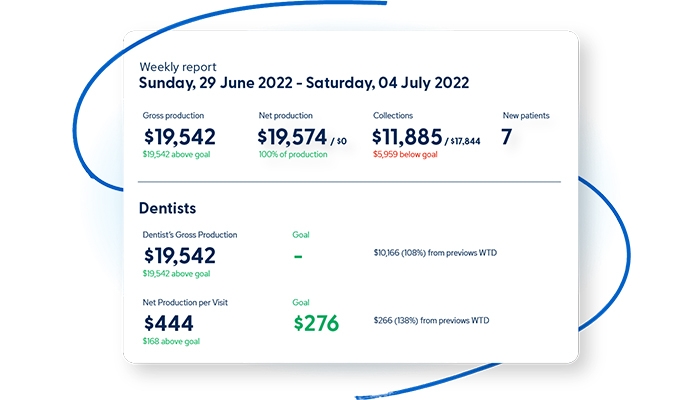
Task: Click the Collections label
Action: 393,116
